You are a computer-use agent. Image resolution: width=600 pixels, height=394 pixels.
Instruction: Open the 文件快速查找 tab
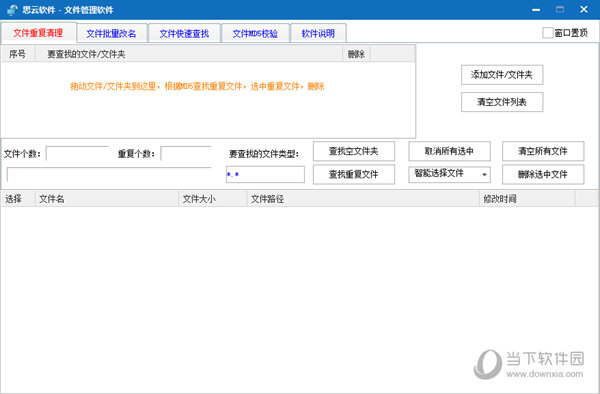184,34
